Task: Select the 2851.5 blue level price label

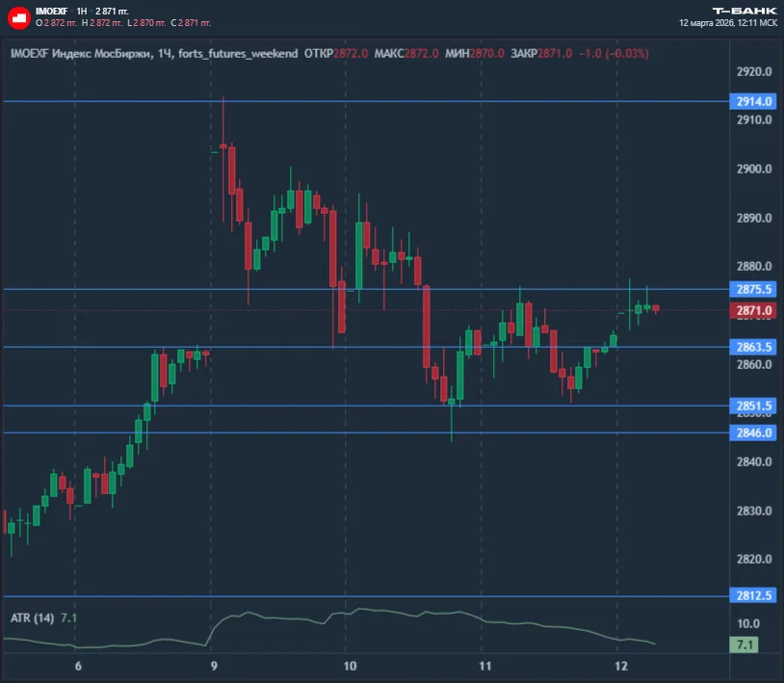Action: 753,406
